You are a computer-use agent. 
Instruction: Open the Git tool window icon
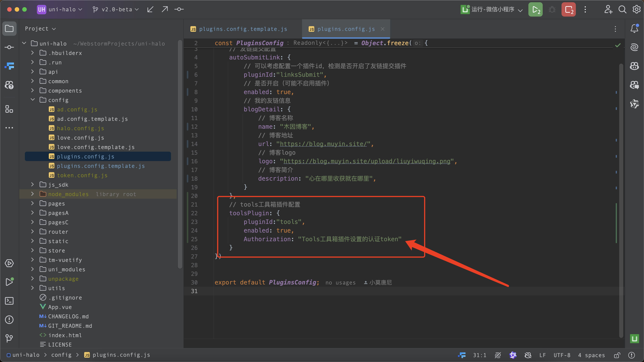(x=9, y=338)
